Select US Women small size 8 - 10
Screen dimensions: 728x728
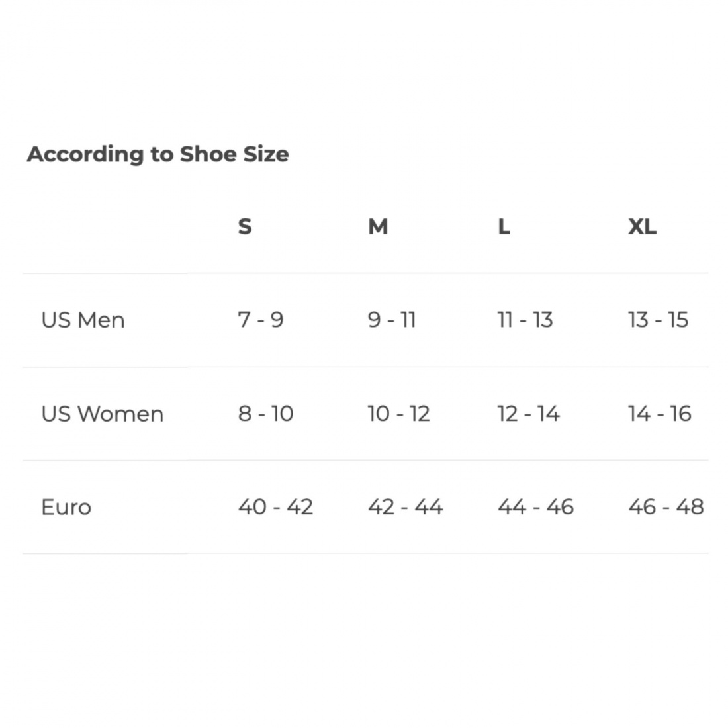click(x=265, y=413)
